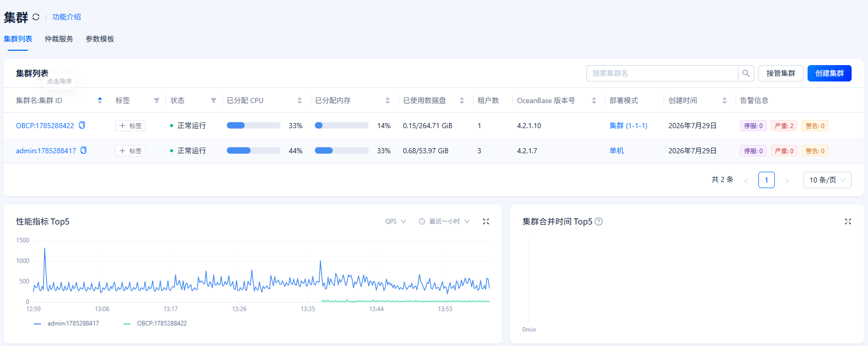868x346 pixels.
Task: Toggle OBCP:1785288422 series in chart legend
Action: click(155, 323)
